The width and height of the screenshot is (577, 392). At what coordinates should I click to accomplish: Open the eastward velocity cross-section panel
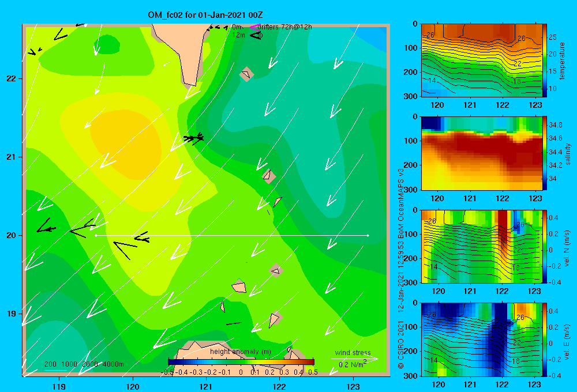[481, 340]
